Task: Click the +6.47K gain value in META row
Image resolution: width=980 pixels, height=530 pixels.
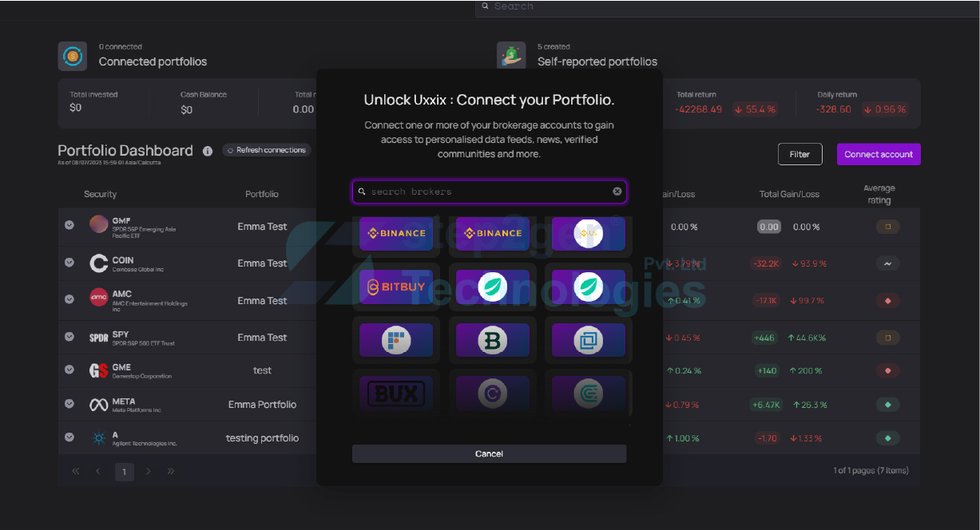Action: pyautogui.click(x=767, y=405)
